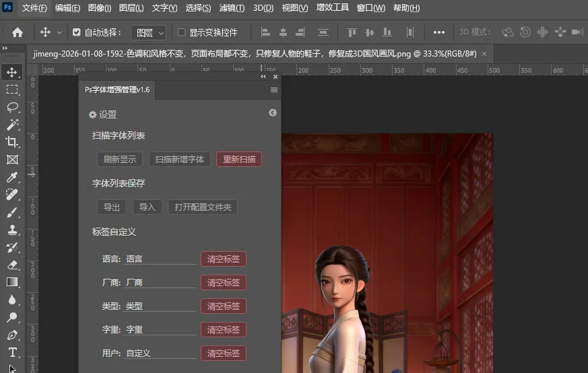Expand the toolbox double-arrow toggle
The height and width of the screenshot is (373, 588).
pyautogui.click(x=5, y=48)
